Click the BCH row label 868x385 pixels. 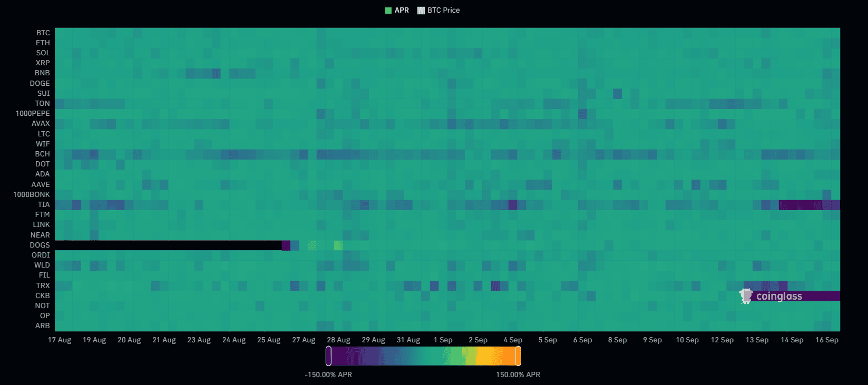click(43, 154)
